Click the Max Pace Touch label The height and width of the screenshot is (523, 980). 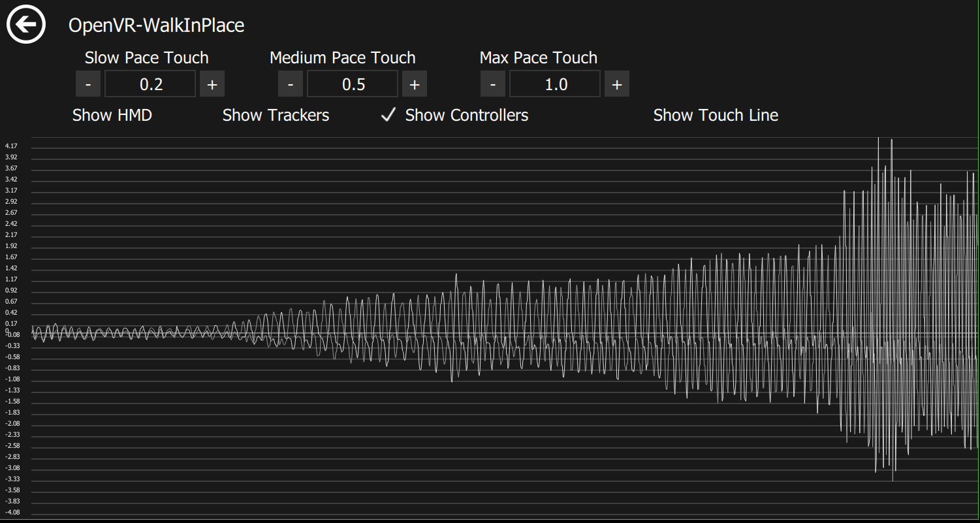tap(539, 57)
